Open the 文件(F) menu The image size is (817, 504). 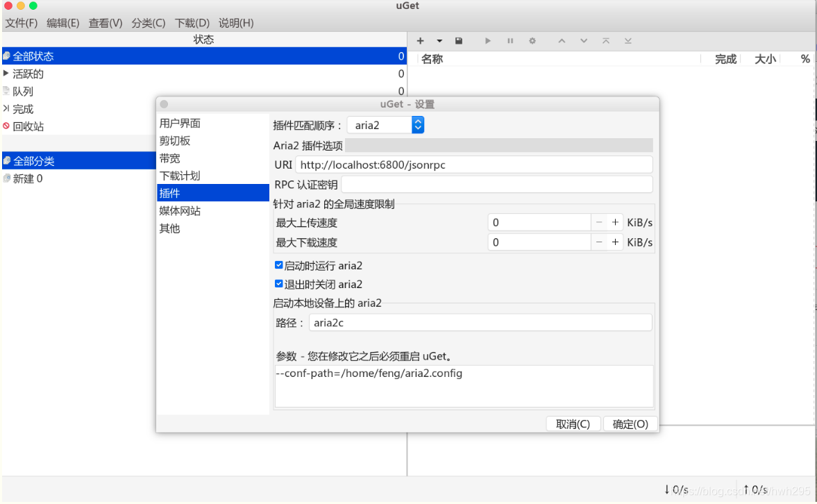[x=22, y=23]
